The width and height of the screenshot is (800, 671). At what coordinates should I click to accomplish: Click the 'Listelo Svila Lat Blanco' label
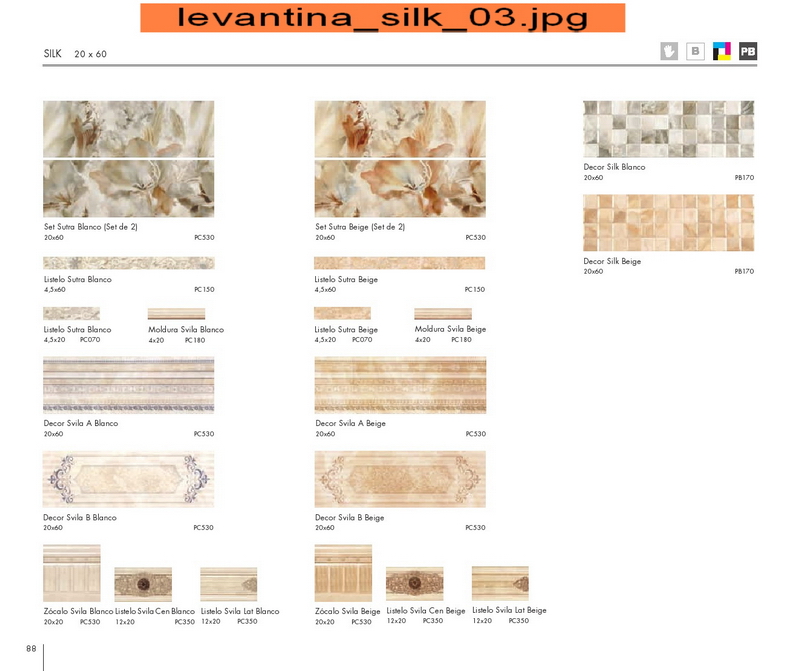click(240, 611)
